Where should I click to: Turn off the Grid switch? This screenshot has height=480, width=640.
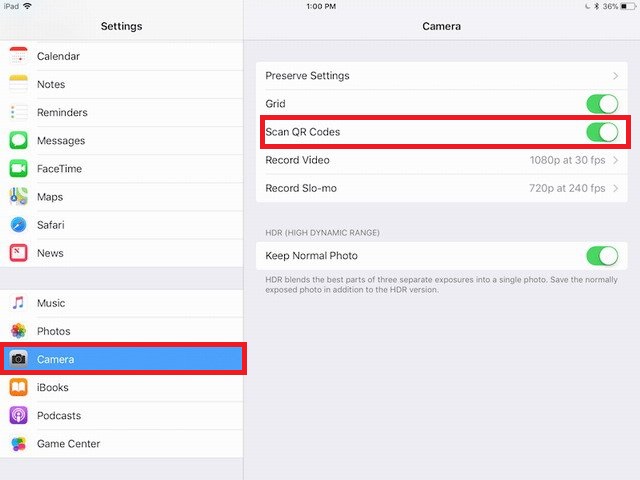(602, 104)
